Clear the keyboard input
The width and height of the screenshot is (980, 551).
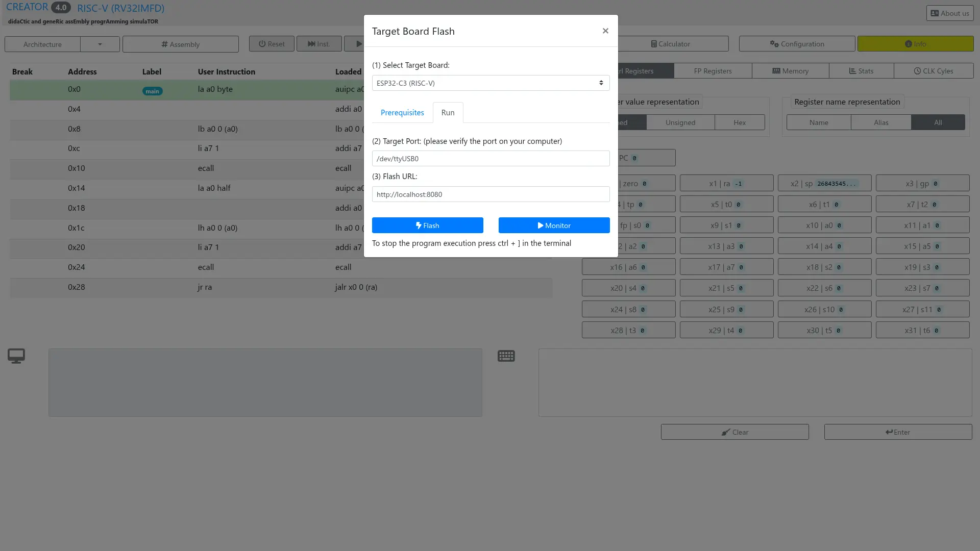pos(734,432)
